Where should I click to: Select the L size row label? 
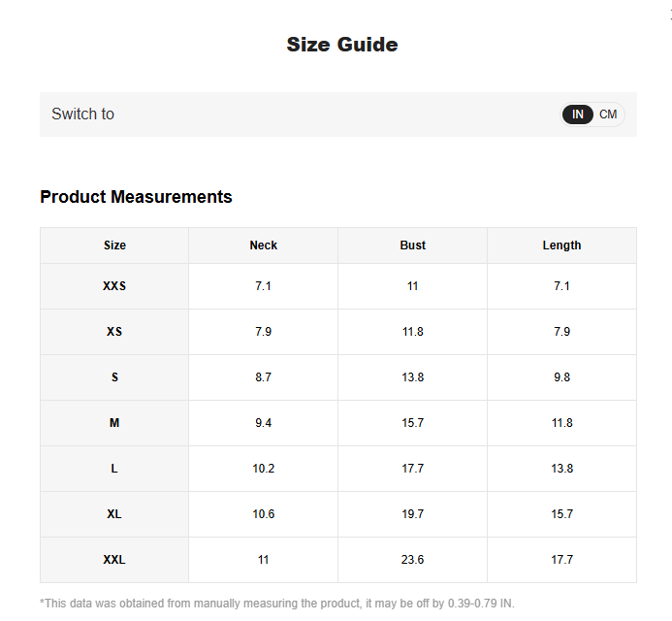(114, 469)
